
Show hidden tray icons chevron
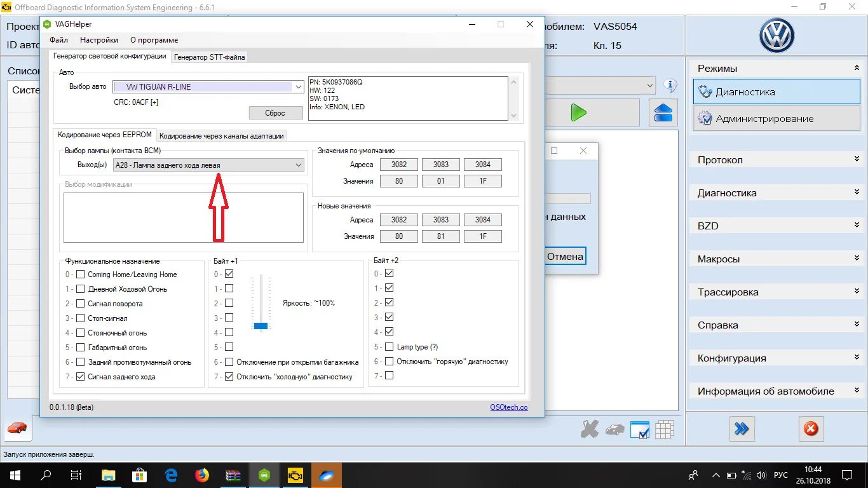pyautogui.click(x=715, y=475)
